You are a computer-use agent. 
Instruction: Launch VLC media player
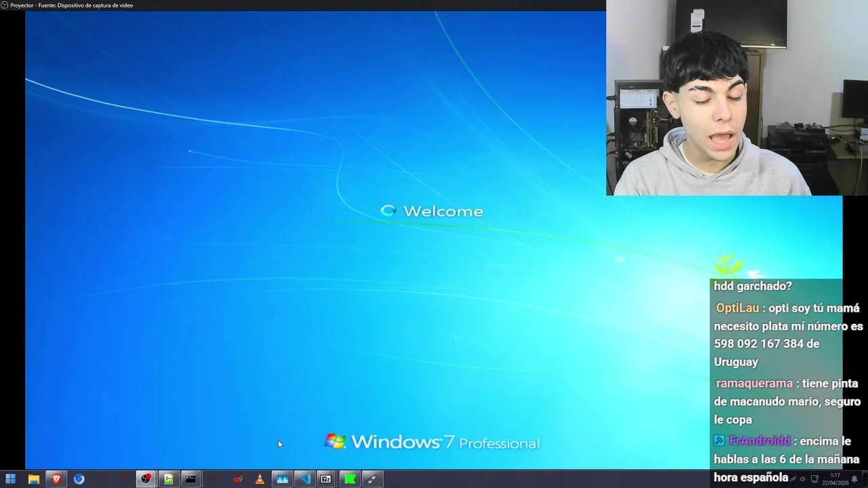(260, 479)
